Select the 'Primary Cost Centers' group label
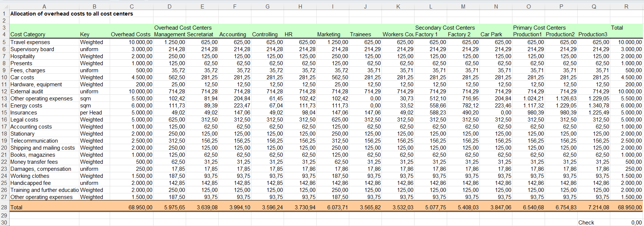This screenshot has width=644, height=226. [539, 28]
